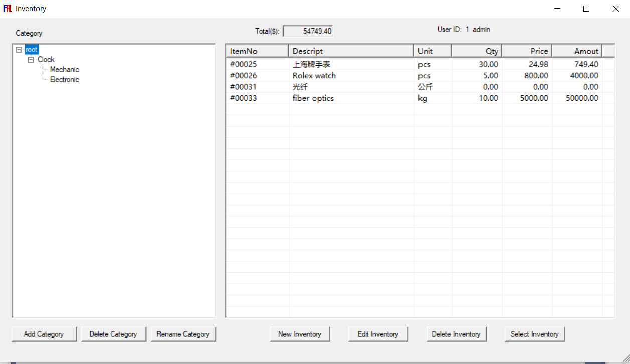
Task: Sort list by Price column header
Action: (x=526, y=51)
